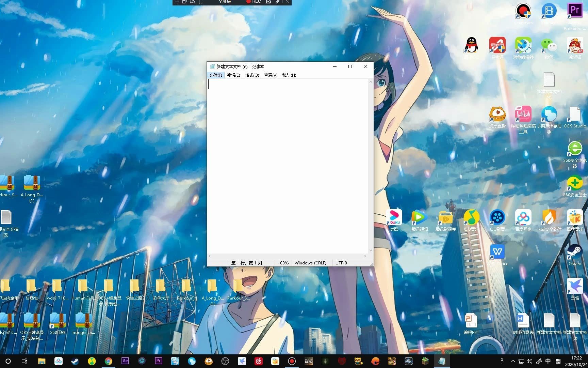Click the 全屏幕 mode label on recorder bar
The image size is (588, 368).
pos(224,2)
